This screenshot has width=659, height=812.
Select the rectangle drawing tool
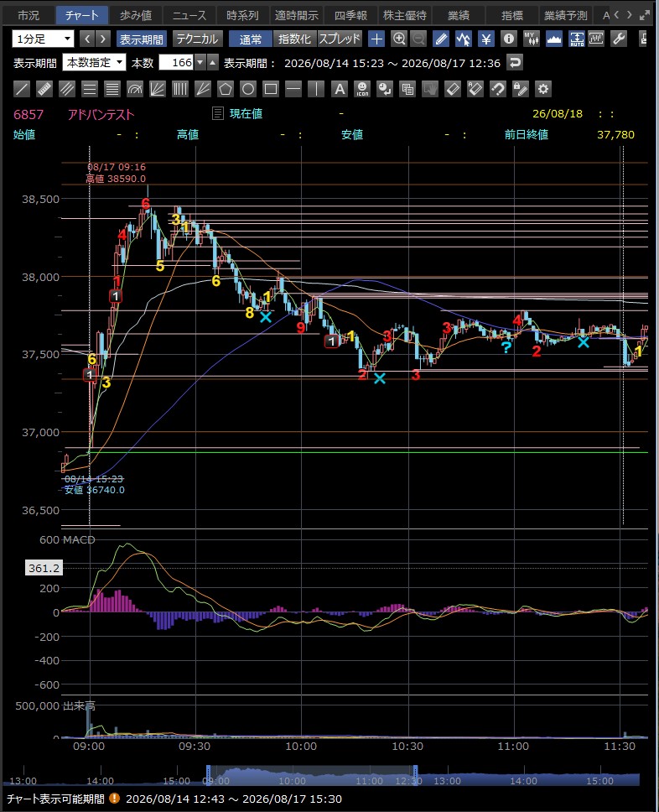tap(271, 89)
